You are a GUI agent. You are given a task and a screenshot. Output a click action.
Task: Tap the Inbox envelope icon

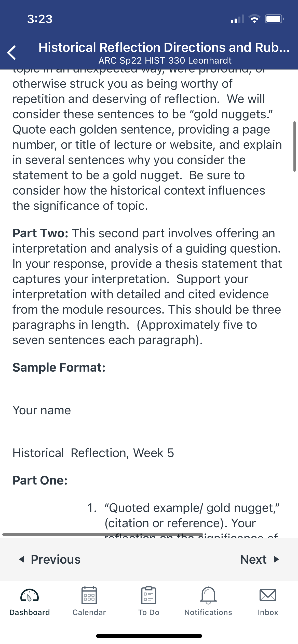[268, 595]
